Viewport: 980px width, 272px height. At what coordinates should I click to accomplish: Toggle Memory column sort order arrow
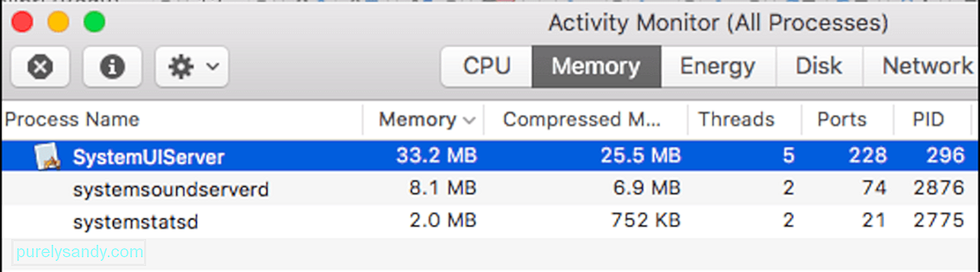pos(470,121)
